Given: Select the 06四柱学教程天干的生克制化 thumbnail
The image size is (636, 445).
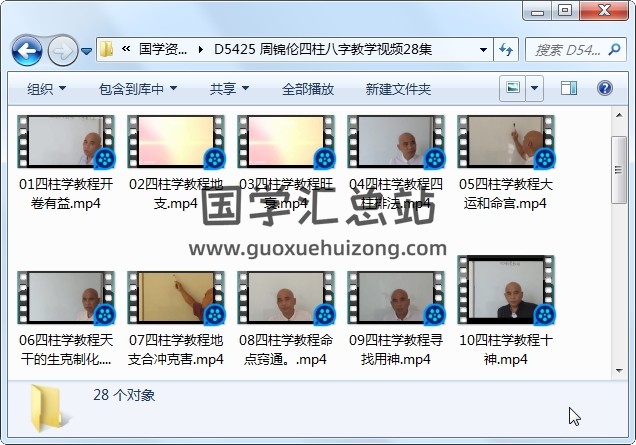Looking at the screenshot, I should click(x=66, y=298).
